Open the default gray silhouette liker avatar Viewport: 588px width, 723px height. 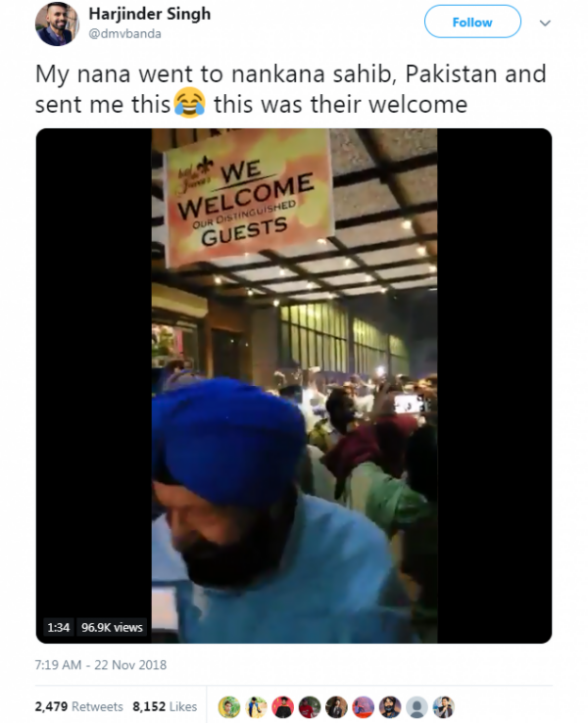point(416,707)
